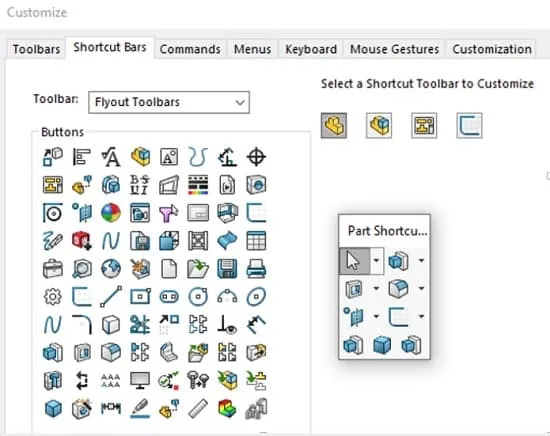The image size is (550, 436).
Task: Select the Print printer icon
Action: pos(256,269)
